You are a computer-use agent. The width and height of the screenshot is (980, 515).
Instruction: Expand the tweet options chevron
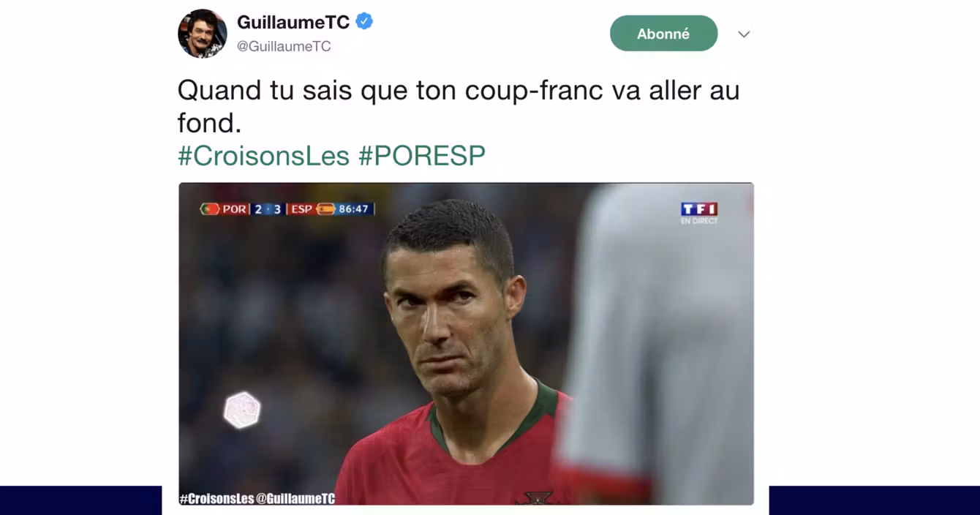744,34
